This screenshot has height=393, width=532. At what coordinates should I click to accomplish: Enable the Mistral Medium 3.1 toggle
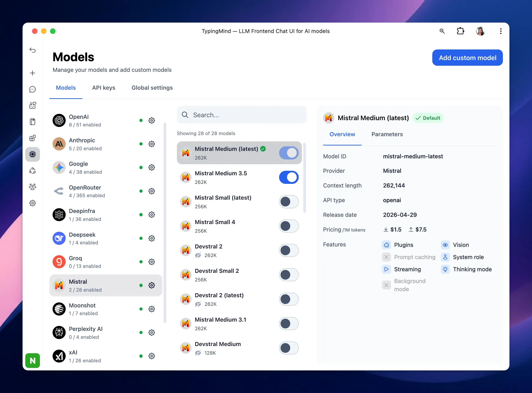click(x=289, y=324)
